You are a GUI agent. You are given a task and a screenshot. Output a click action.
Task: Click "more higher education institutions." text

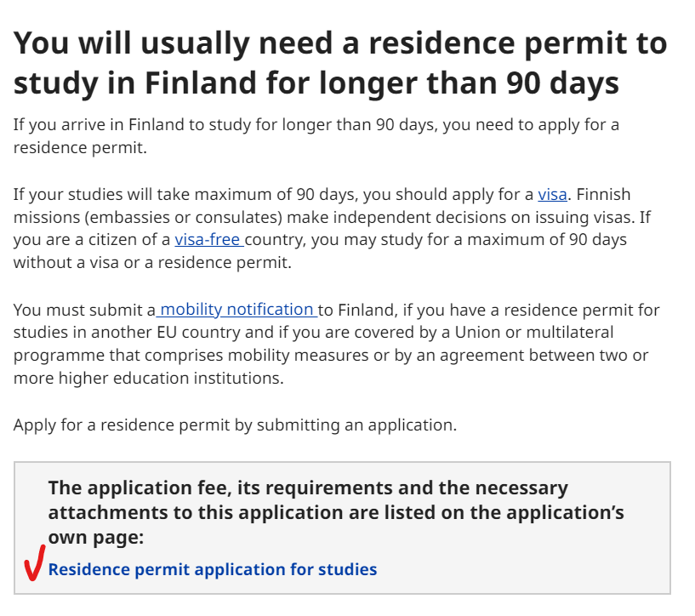coord(148,379)
